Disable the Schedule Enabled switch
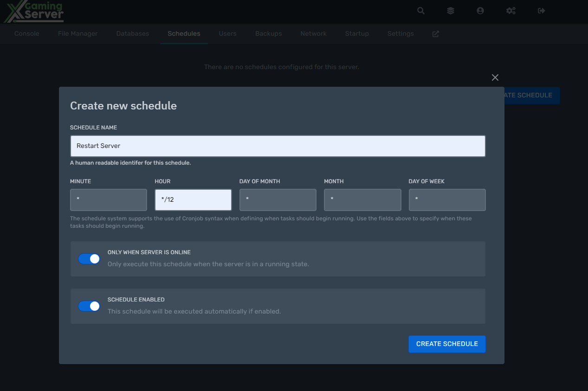Image resolution: width=588 pixels, height=391 pixels. pos(89,306)
